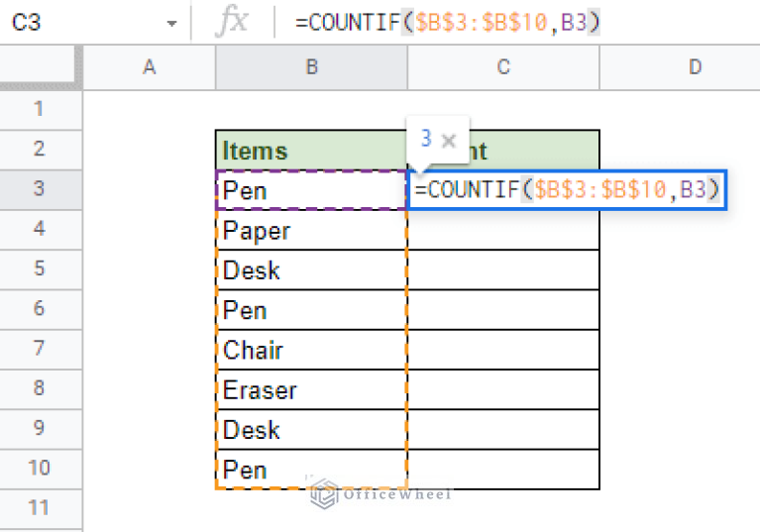This screenshot has height=532, width=760.
Task: Select column A header
Action: point(150,67)
